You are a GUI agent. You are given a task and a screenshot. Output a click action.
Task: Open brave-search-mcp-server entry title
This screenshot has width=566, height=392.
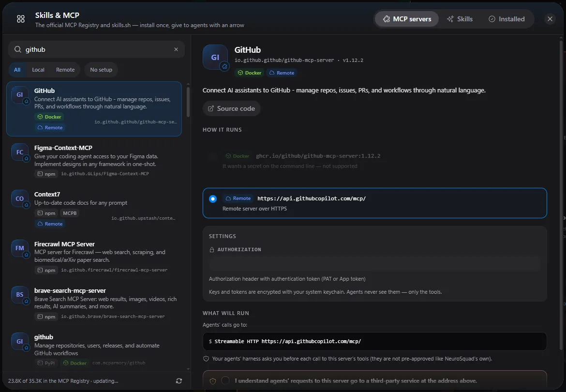click(x=70, y=290)
